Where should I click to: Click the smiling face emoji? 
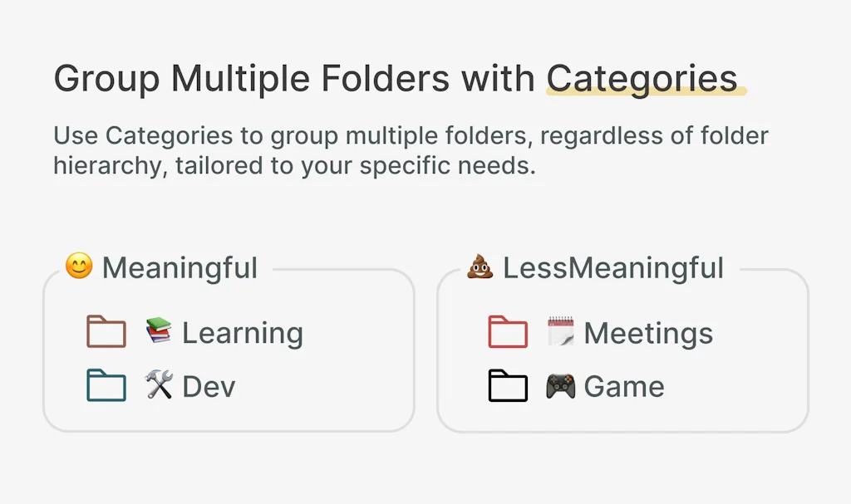coord(79,267)
